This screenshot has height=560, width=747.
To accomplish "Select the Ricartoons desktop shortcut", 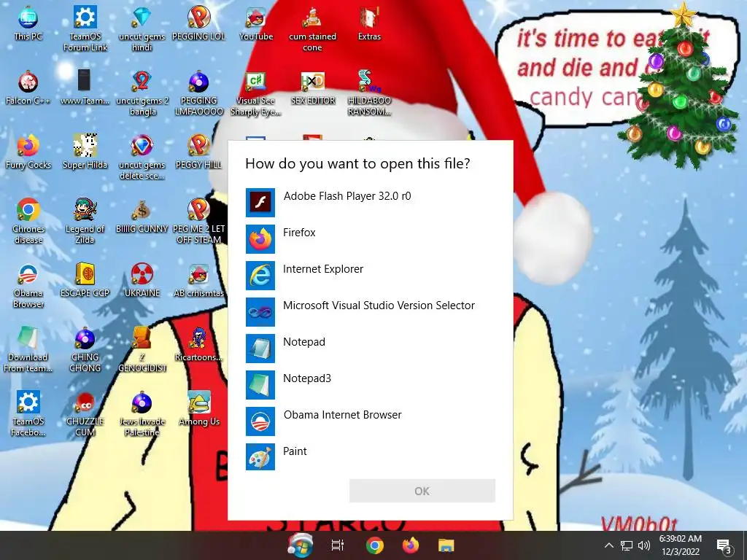I will (198, 344).
